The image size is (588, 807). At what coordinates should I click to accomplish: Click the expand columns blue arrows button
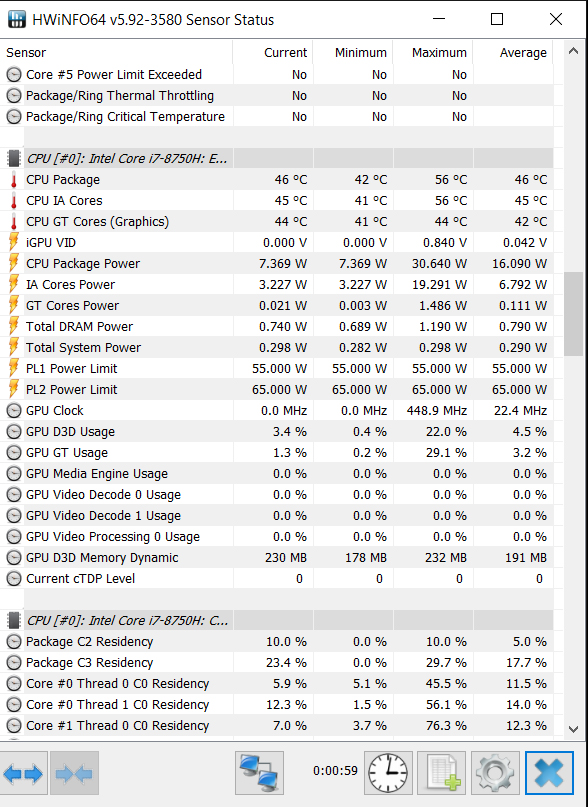coord(23,773)
